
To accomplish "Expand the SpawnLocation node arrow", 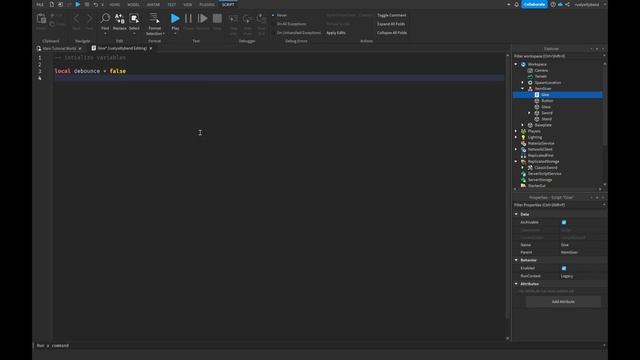I will pyautogui.click(x=522, y=82).
